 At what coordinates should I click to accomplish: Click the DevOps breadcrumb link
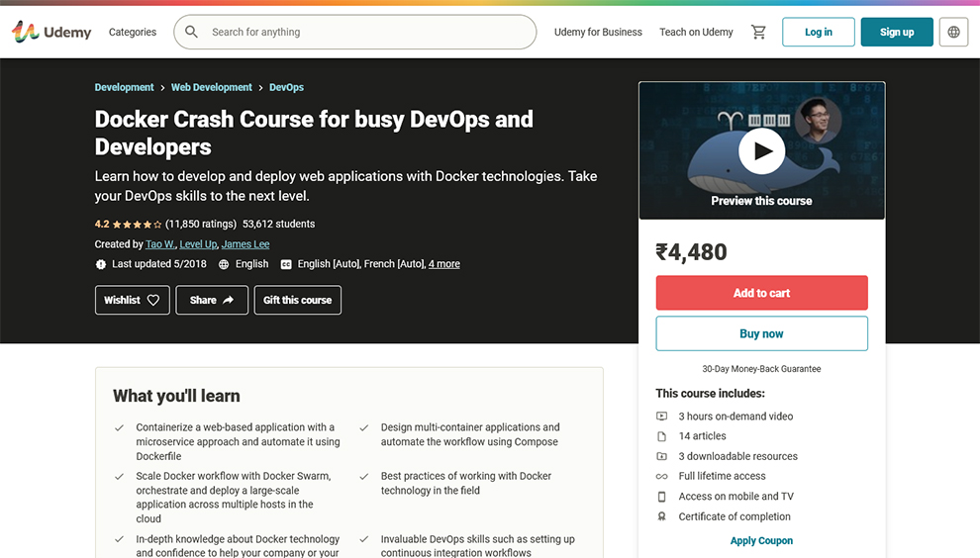pyautogui.click(x=286, y=87)
